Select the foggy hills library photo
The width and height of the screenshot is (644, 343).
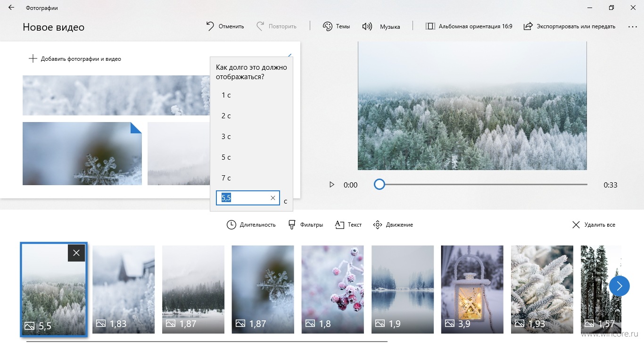[x=179, y=154]
